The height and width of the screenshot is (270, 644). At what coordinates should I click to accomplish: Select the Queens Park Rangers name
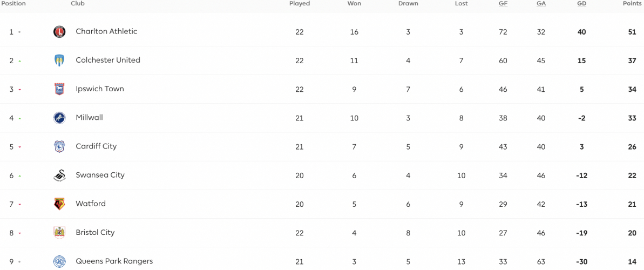click(x=114, y=261)
